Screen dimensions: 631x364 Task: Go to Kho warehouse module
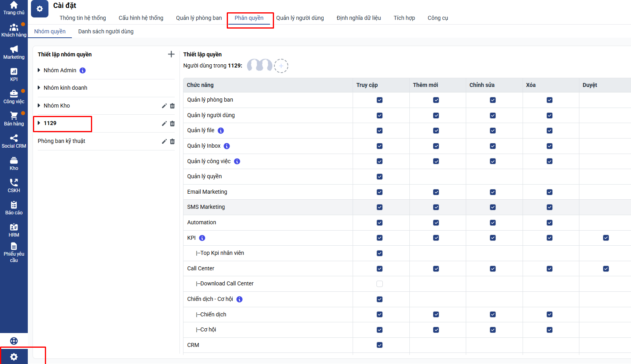14,163
